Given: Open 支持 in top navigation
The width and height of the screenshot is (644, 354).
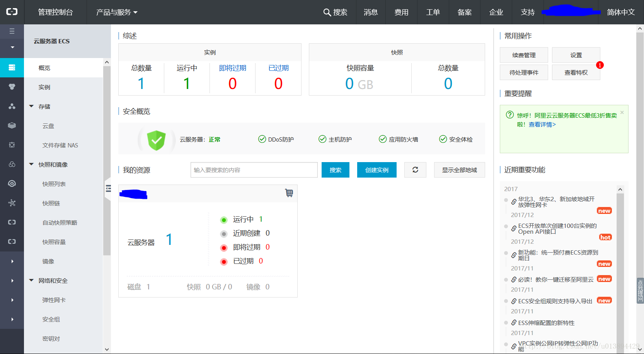Looking at the screenshot, I should 528,12.
